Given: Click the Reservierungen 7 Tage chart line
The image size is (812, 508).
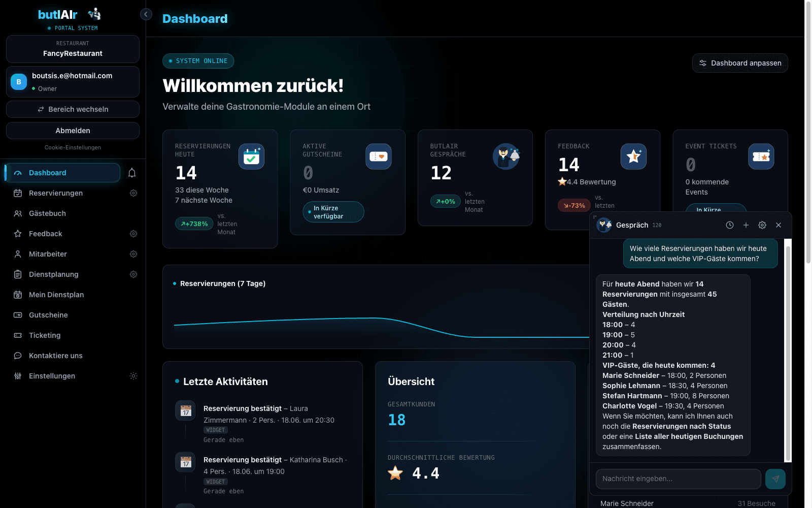Looking at the screenshot, I should [381, 327].
